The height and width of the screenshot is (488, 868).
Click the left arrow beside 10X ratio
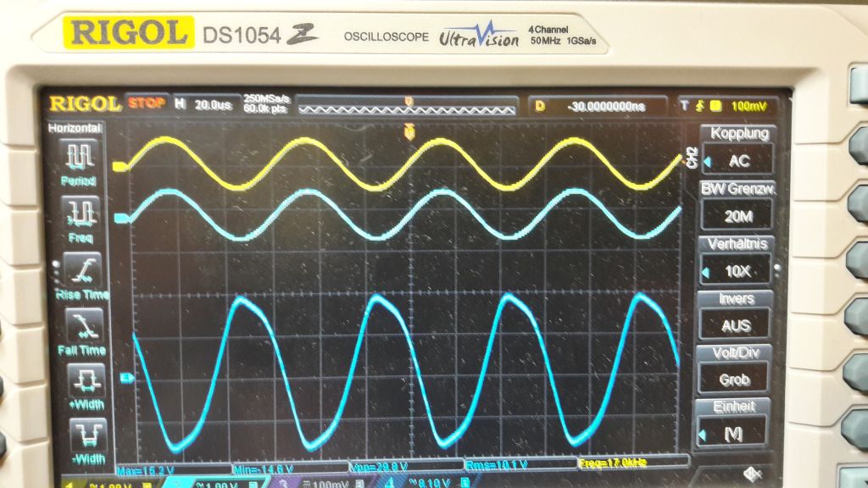706,273
